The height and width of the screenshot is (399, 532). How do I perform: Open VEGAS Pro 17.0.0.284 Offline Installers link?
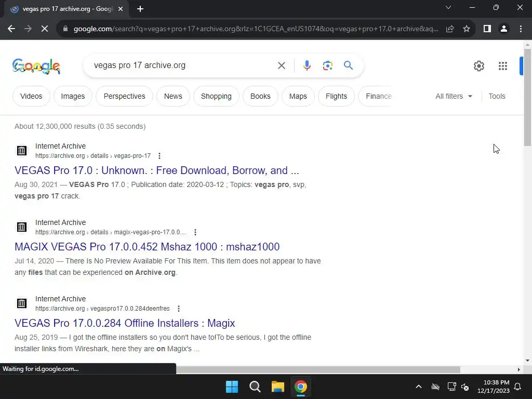pos(125,323)
